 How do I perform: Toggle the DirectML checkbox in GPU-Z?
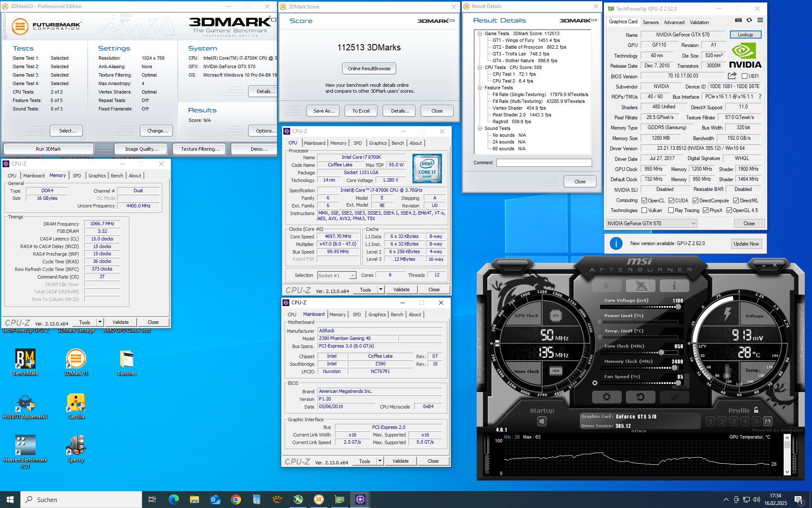coord(736,201)
